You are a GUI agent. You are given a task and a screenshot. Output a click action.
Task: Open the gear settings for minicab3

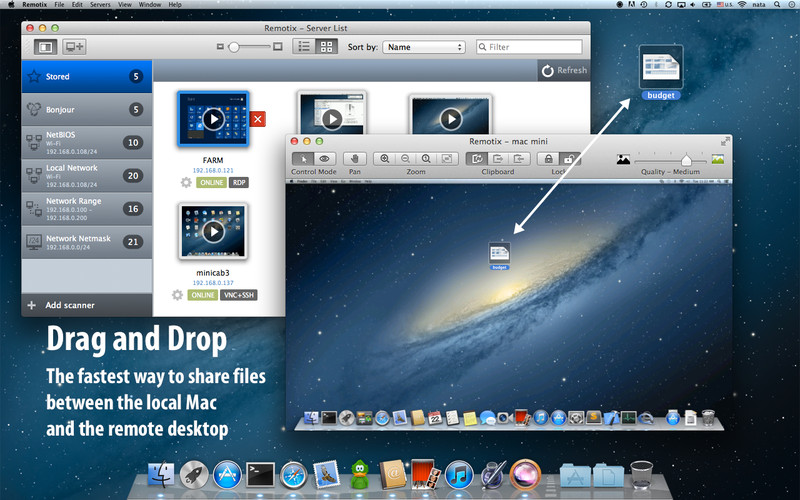[177, 294]
